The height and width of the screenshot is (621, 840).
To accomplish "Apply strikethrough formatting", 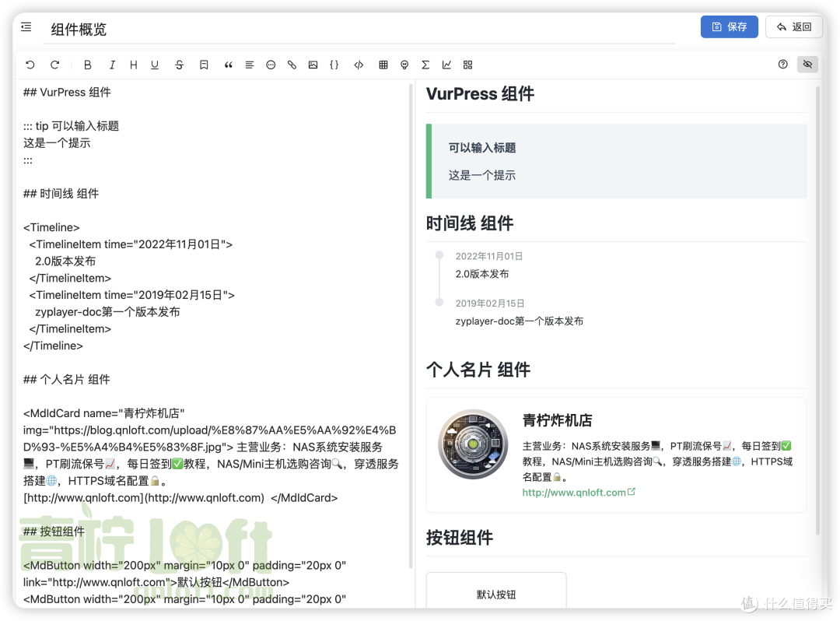I will pyautogui.click(x=180, y=65).
